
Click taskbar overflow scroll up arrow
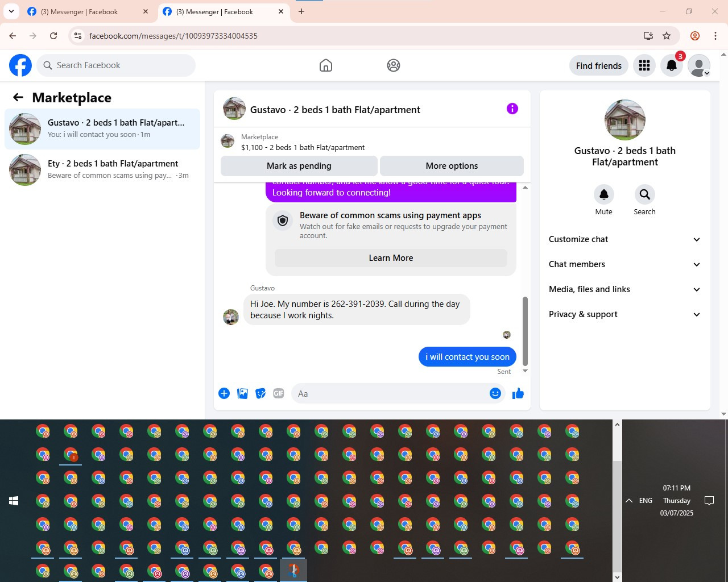coord(617,424)
